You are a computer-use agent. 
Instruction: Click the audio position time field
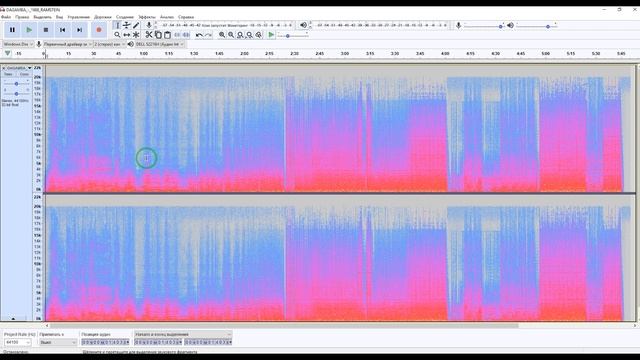[105, 342]
